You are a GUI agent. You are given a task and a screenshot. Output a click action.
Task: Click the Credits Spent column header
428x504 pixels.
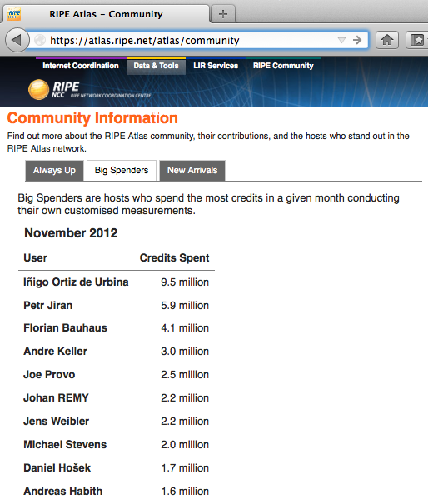[174, 257]
